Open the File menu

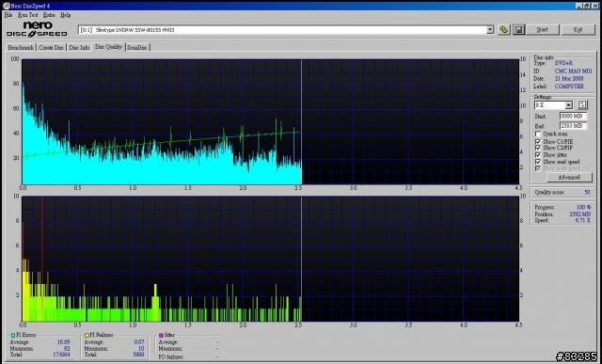point(8,15)
